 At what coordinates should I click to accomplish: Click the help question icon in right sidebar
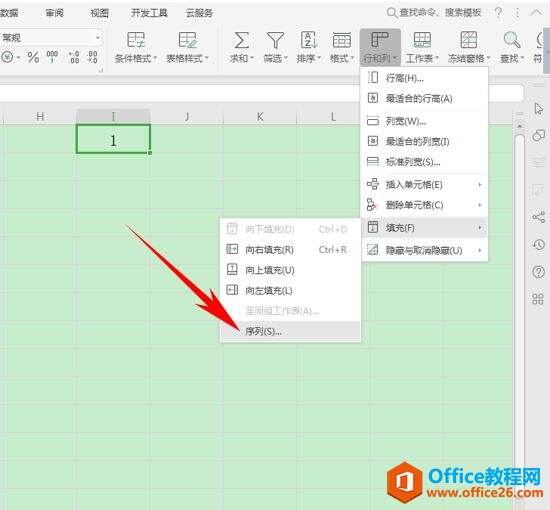pyautogui.click(x=538, y=272)
